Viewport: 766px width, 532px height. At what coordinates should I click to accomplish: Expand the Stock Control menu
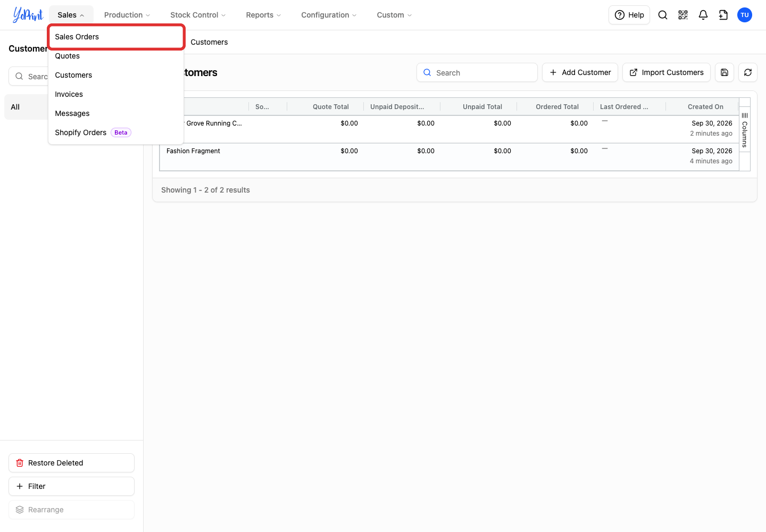coord(198,15)
